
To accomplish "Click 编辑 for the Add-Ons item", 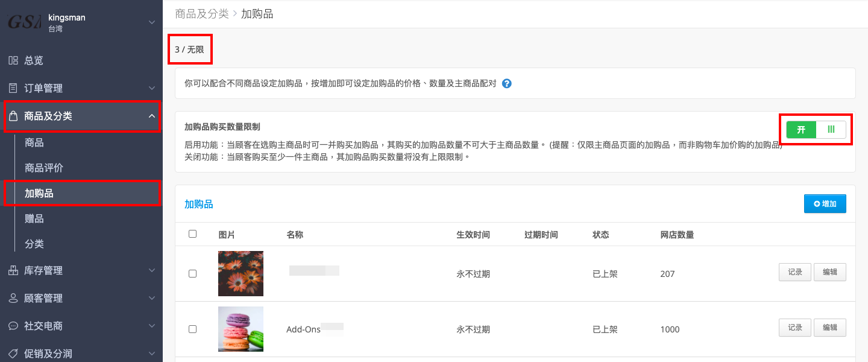I will [830, 328].
